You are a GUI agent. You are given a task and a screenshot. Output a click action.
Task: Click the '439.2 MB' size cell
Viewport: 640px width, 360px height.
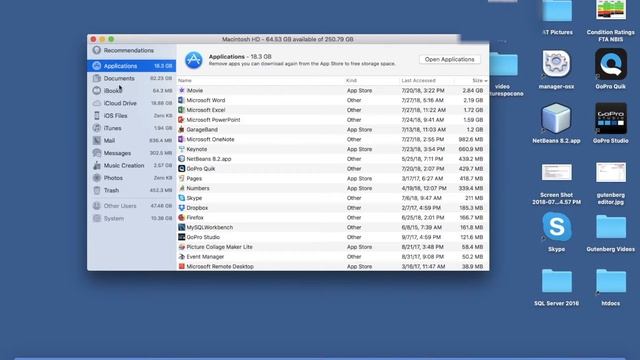tap(471, 159)
